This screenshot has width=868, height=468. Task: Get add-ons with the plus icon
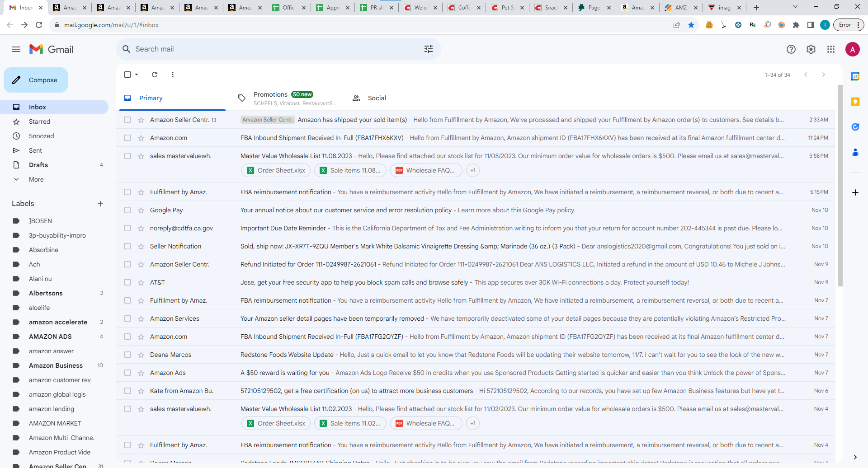pyautogui.click(x=855, y=192)
